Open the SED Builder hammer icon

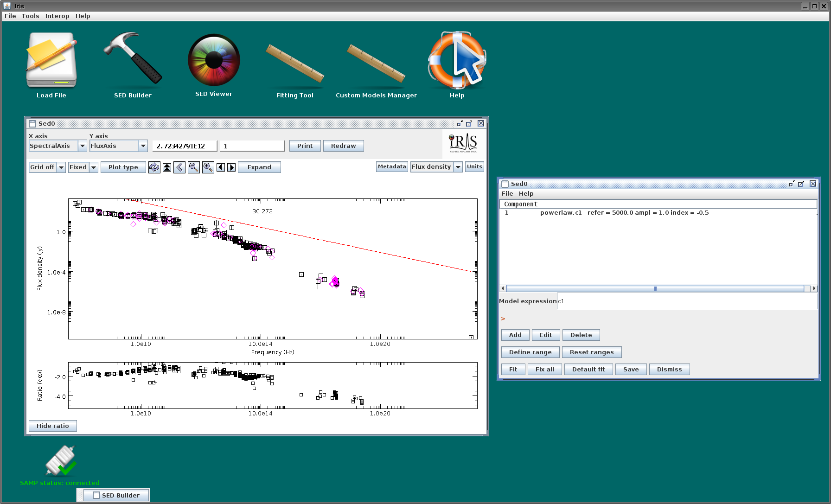point(133,58)
